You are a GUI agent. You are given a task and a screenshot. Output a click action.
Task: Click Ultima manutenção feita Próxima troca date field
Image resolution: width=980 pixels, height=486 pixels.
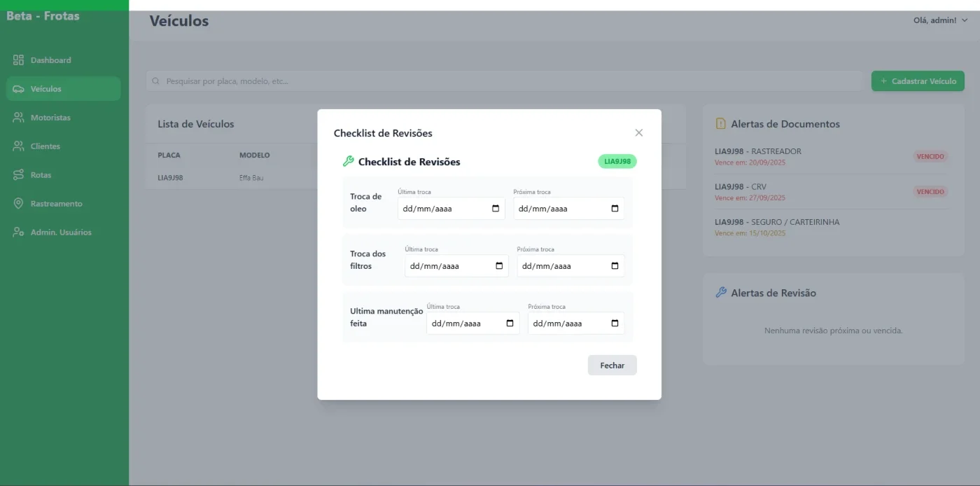[576, 324]
